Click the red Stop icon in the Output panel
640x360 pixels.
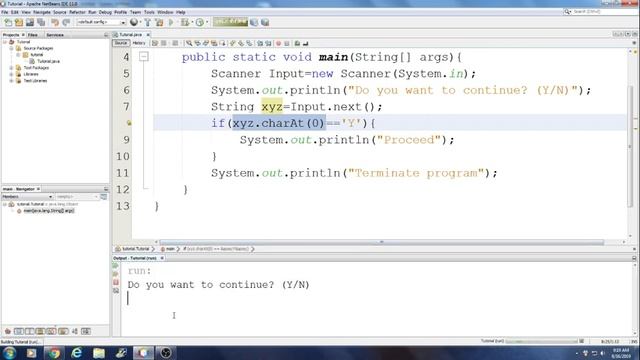pos(116,282)
